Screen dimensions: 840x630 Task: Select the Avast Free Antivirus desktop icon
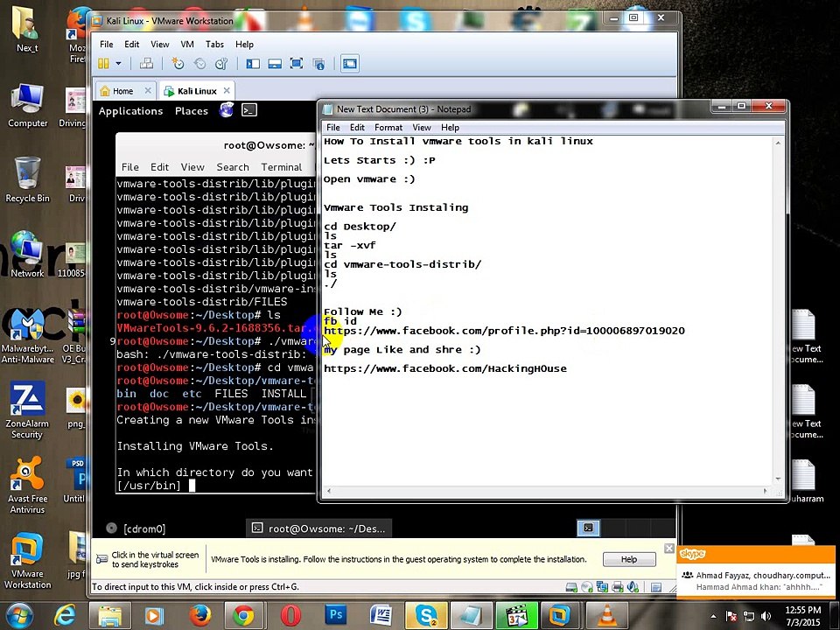[27, 486]
